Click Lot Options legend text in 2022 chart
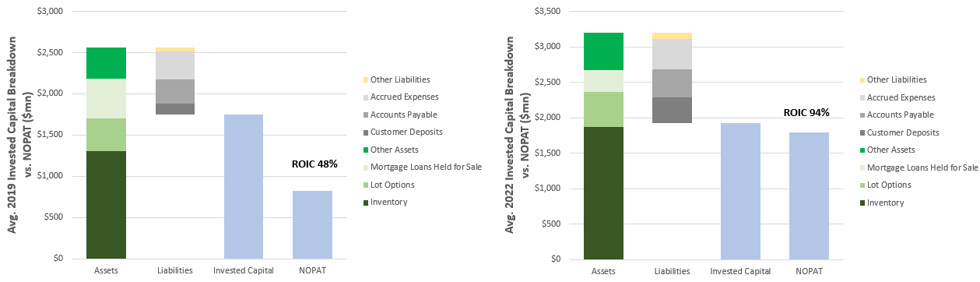980x282 pixels. [889, 185]
